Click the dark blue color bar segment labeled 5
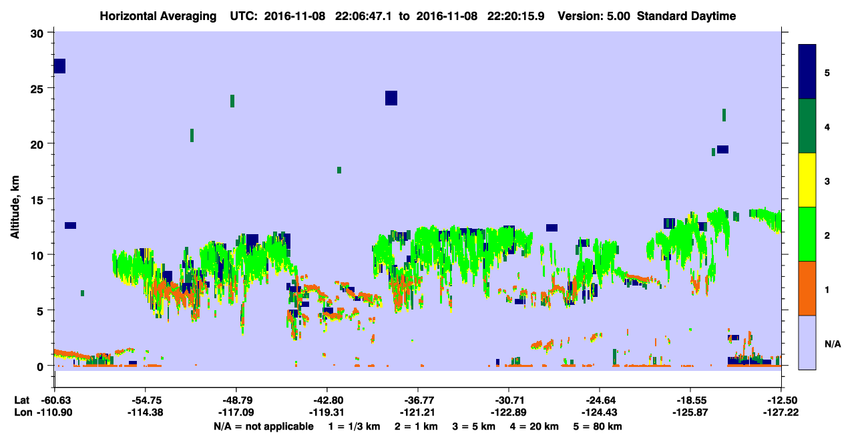The image size is (868, 445). point(807,72)
